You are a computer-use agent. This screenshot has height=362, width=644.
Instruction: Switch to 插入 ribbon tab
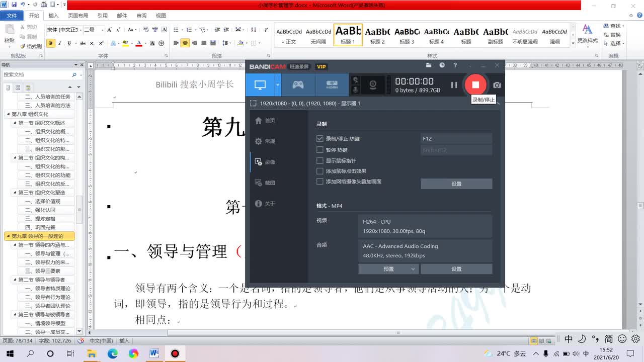coord(53,16)
